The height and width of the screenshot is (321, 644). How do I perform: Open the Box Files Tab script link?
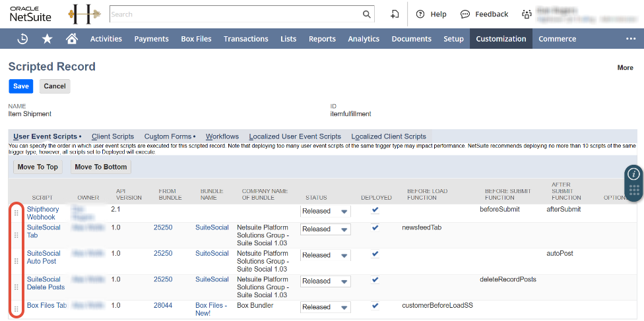tap(47, 305)
